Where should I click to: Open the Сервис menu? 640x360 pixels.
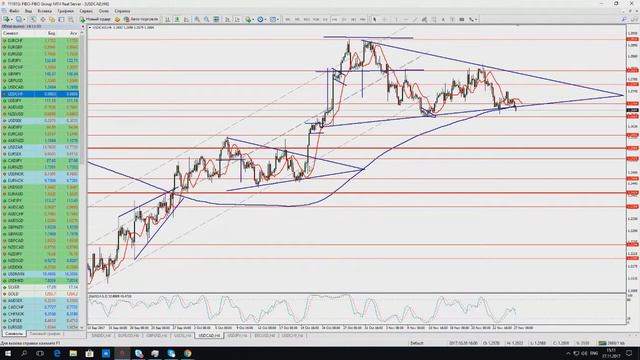(86, 11)
